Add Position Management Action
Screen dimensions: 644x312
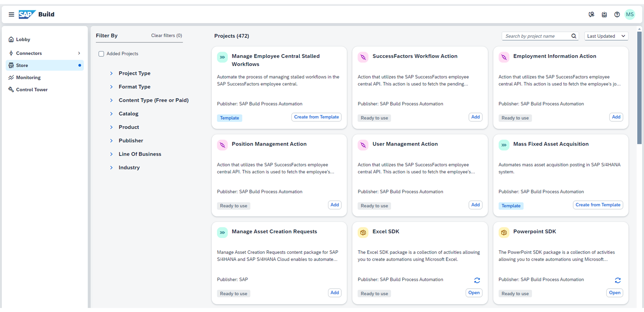pyautogui.click(x=334, y=205)
